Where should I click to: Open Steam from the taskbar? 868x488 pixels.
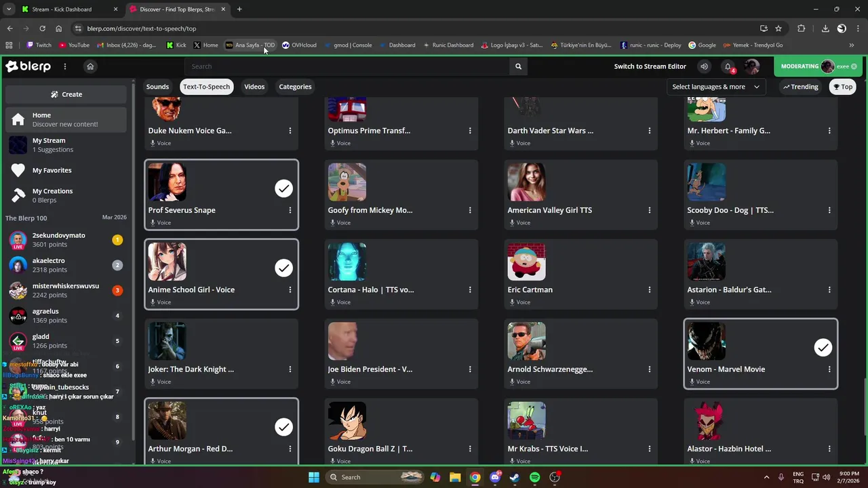pyautogui.click(x=515, y=477)
